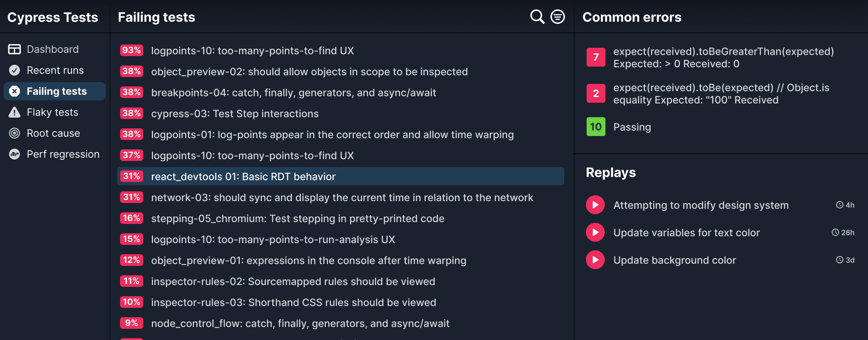Click the Dashboard grid icon in sidebar
The image size is (868, 340).
click(x=14, y=49)
